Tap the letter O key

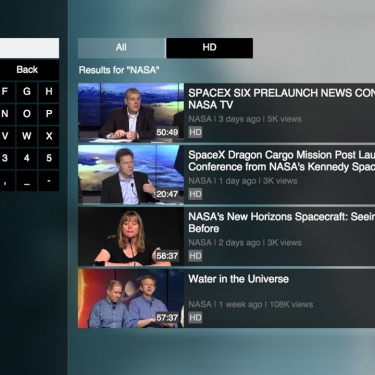click(x=27, y=114)
